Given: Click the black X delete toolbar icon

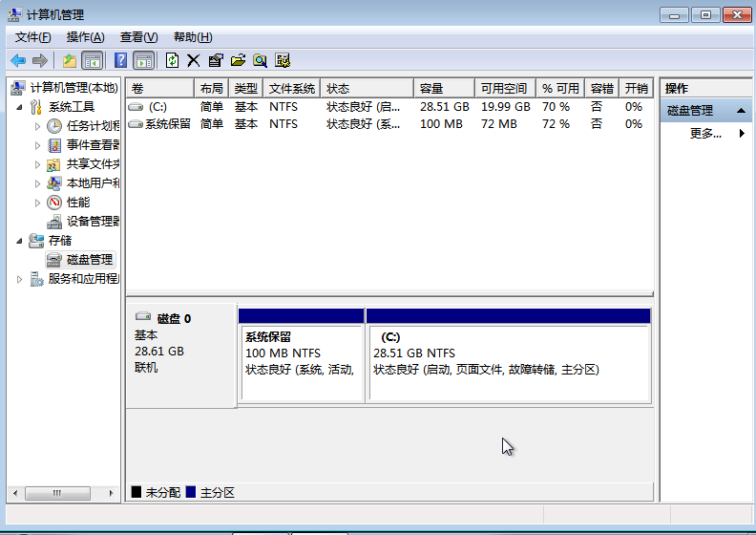Looking at the screenshot, I should pyautogui.click(x=193, y=60).
